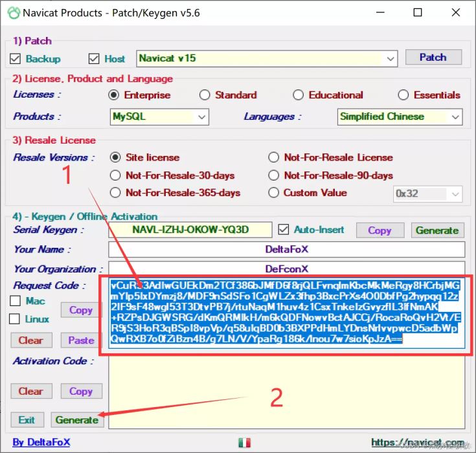
Task: Enable the Mac checkbox
Action: pyautogui.click(x=16, y=301)
